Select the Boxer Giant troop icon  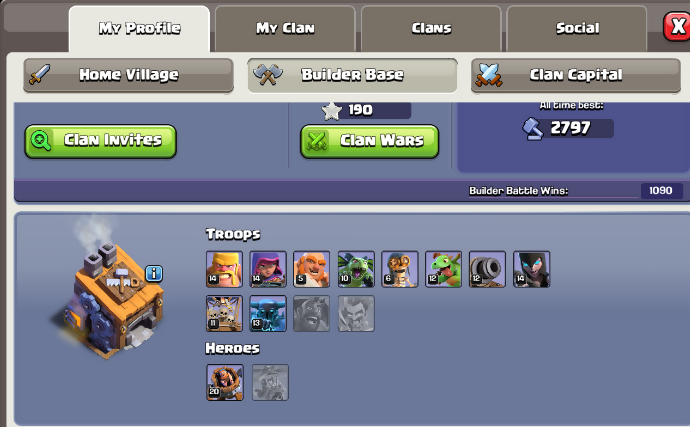click(312, 269)
